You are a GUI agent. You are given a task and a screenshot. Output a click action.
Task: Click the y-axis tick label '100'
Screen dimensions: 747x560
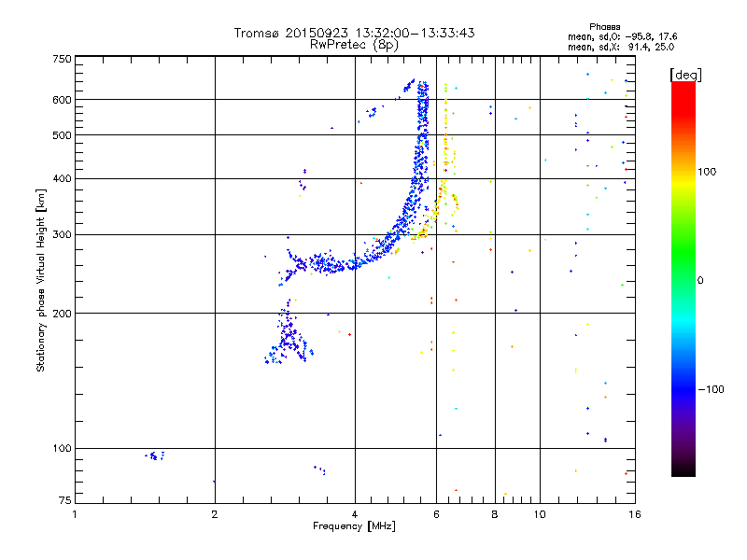pyautogui.click(x=62, y=448)
